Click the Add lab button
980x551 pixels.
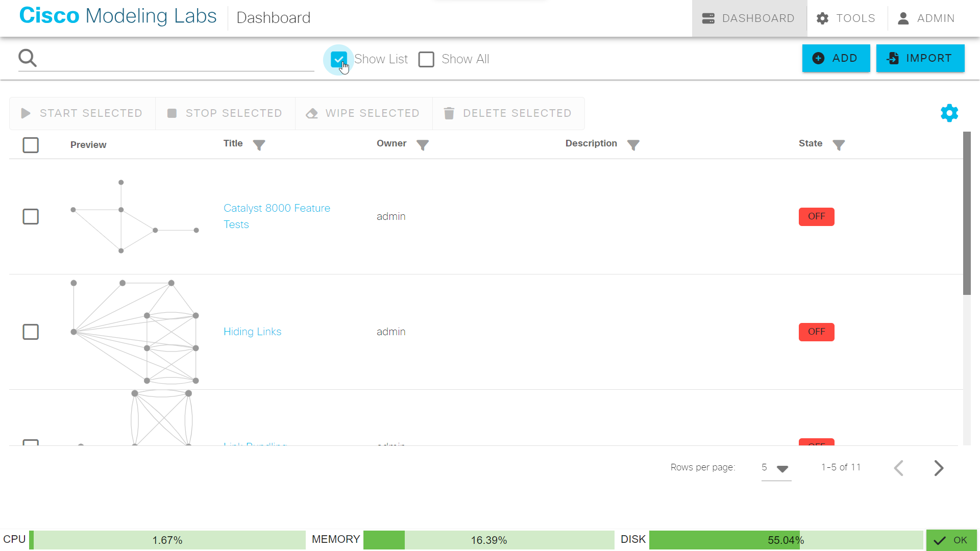836,58
